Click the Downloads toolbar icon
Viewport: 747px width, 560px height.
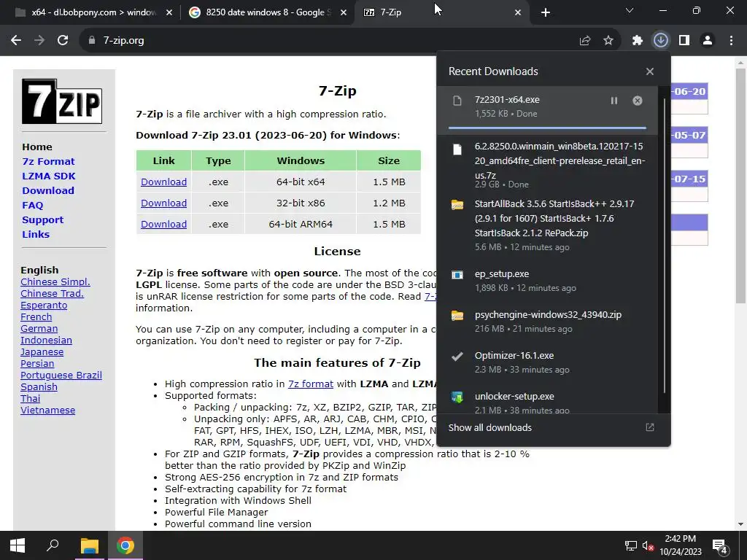pyautogui.click(x=661, y=41)
